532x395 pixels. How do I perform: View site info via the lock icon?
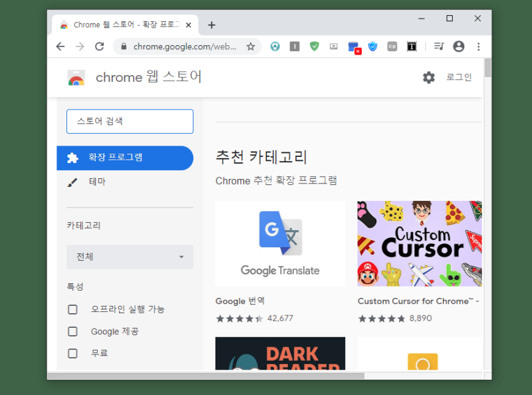pyautogui.click(x=124, y=47)
